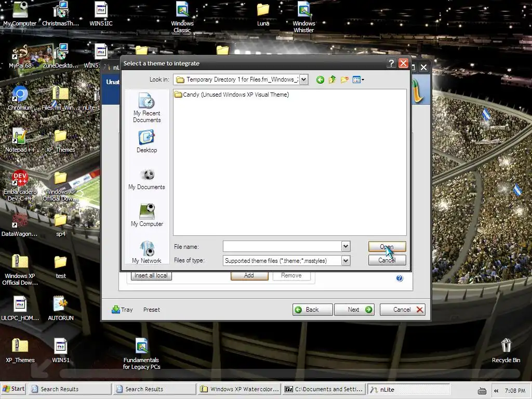The width and height of the screenshot is (532, 399).
Task: Open the ZuneDeskto... desktop icon
Action: 60,56
